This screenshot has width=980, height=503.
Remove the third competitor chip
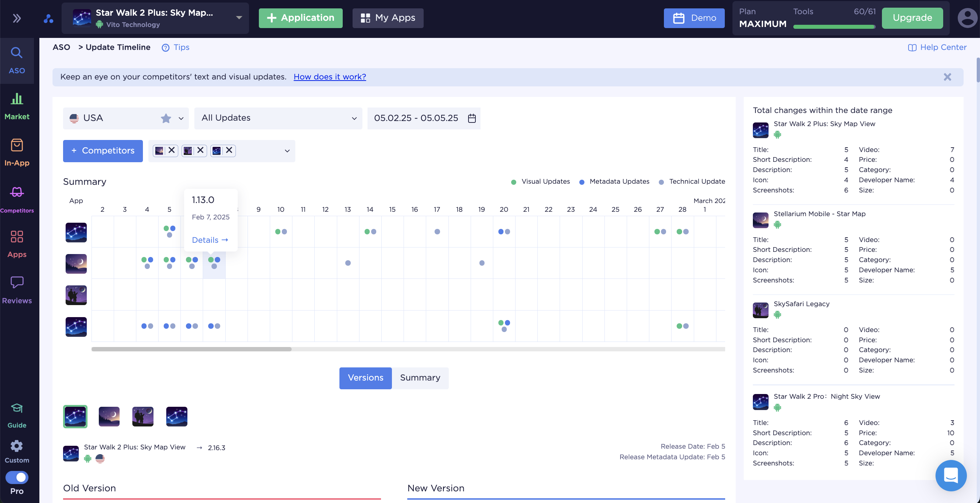point(229,150)
